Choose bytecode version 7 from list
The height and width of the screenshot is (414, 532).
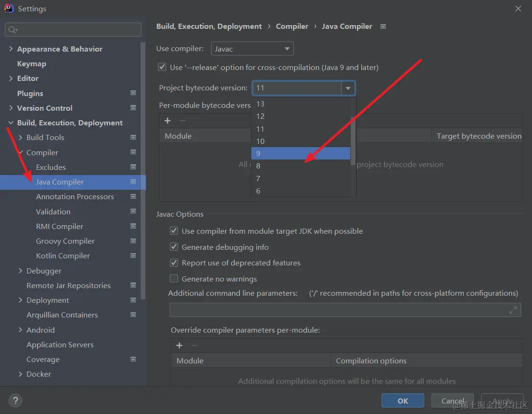coord(301,178)
